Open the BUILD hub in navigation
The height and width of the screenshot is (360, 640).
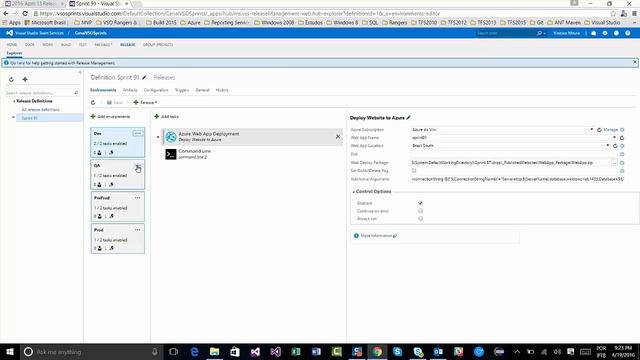pyautogui.click(x=66, y=45)
